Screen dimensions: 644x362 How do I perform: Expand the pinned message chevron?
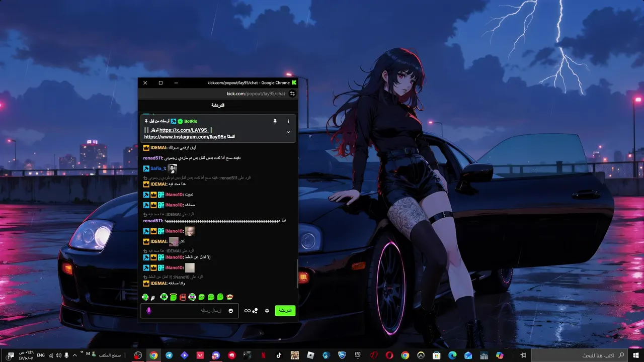[288, 132]
